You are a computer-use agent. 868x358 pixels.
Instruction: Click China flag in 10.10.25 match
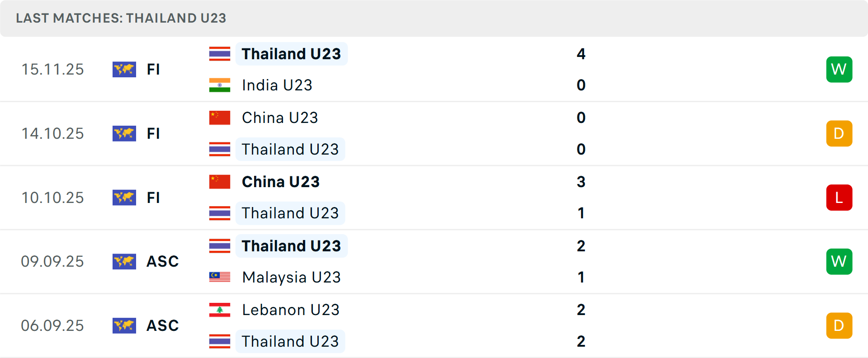(220, 182)
